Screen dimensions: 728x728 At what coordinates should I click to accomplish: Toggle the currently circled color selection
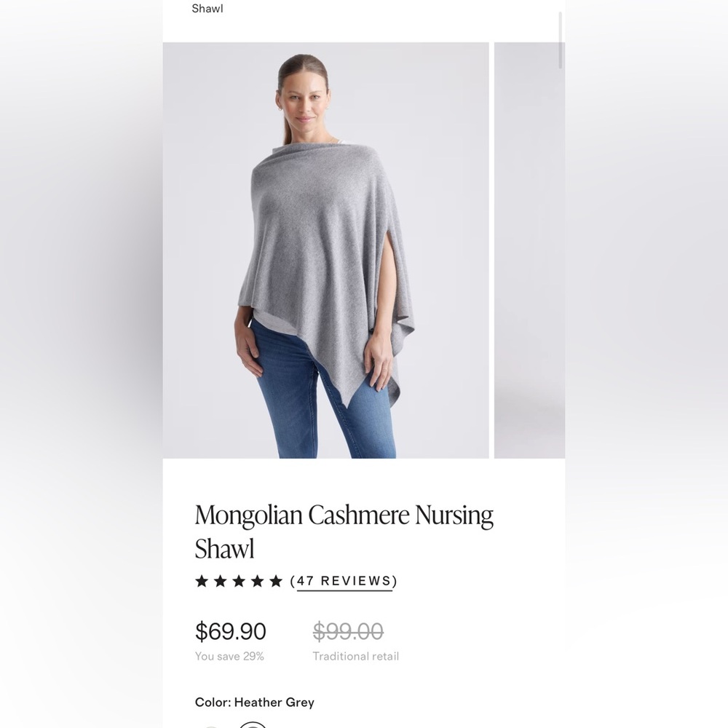253,726
